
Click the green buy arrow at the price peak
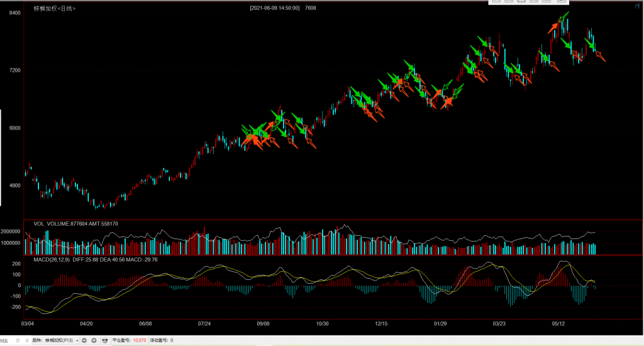click(563, 16)
